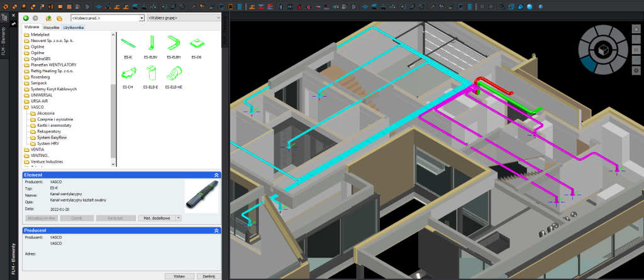
Task: Collapse the Element section
Action: click(x=216, y=176)
